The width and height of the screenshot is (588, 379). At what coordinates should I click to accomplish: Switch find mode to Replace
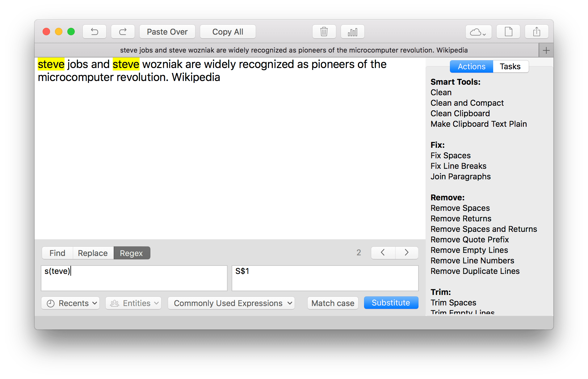(93, 253)
